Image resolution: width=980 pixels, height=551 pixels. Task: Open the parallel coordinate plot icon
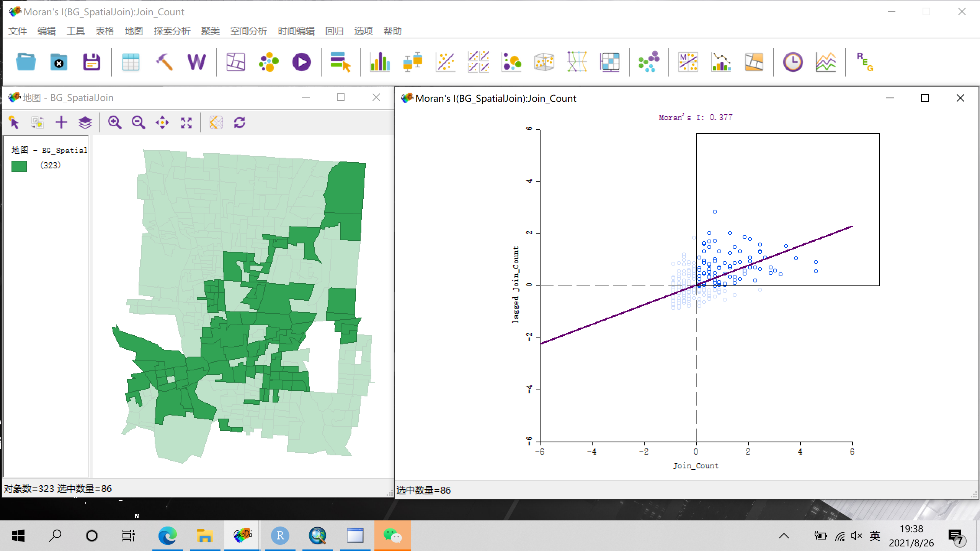coord(577,62)
